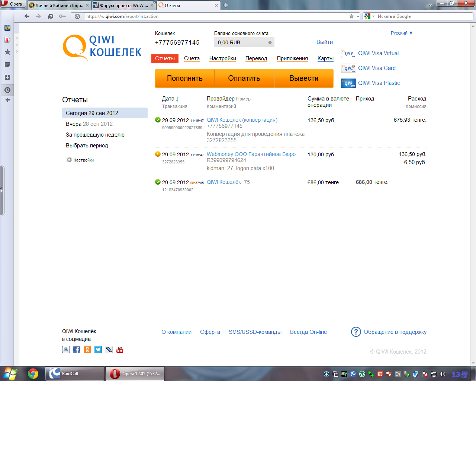This screenshot has height=463, width=476.
Task: Click in the URL address field
Action: click(216, 16)
